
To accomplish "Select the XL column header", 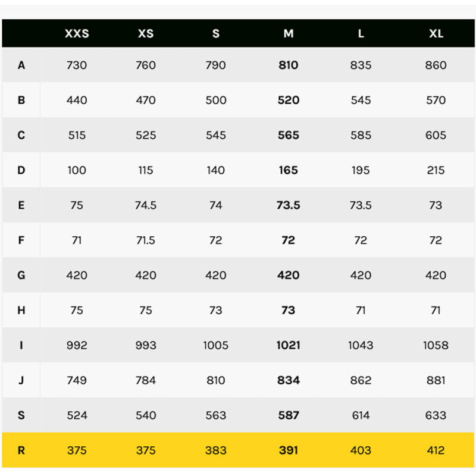I will [x=436, y=33].
